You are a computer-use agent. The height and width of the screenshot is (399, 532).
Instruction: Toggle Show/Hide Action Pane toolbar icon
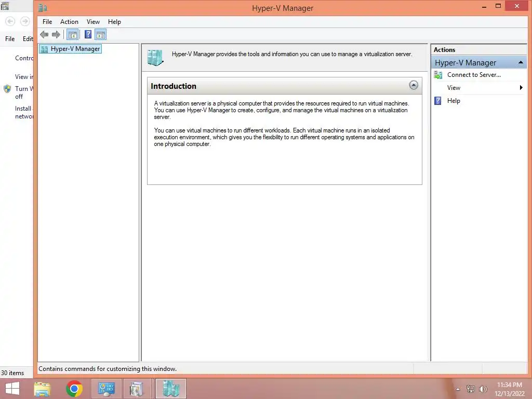pos(101,34)
